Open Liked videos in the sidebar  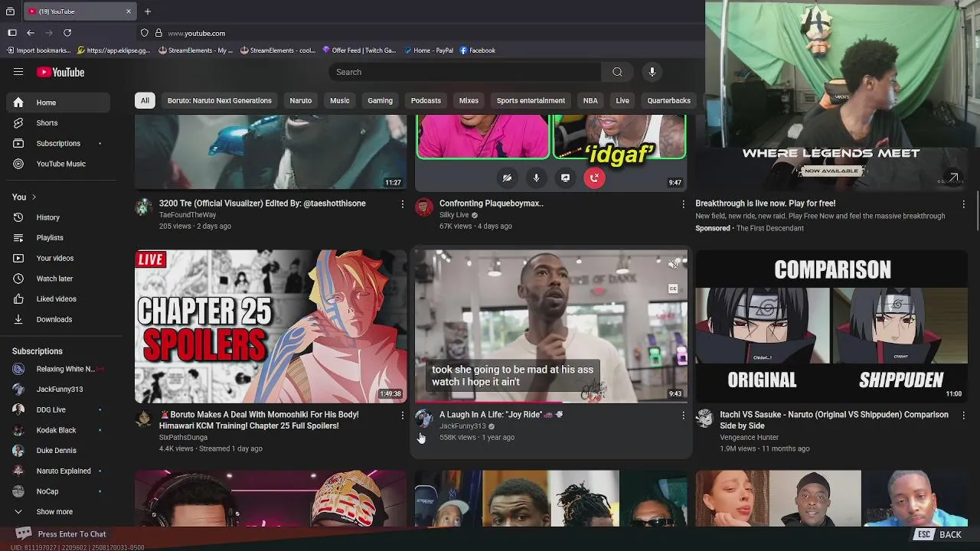coord(58,299)
